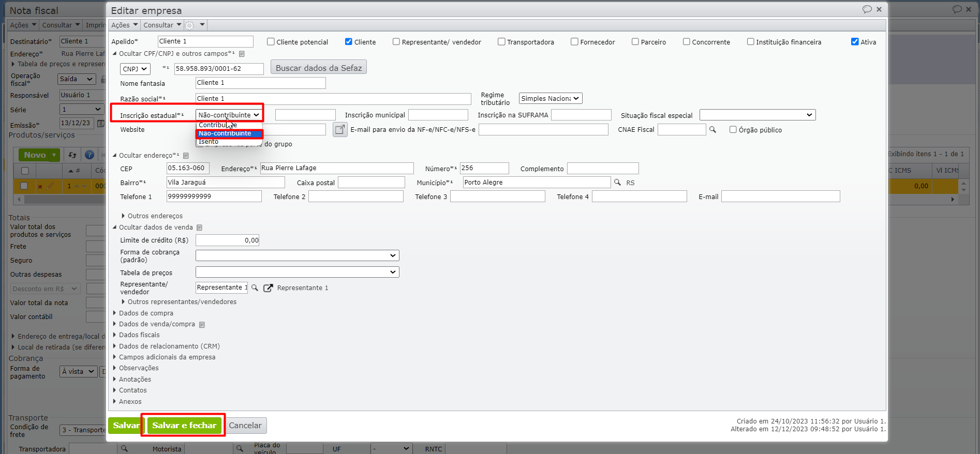
Task: Open the Editar empresa comment bubble icon
Action: click(x=867, y=9)
